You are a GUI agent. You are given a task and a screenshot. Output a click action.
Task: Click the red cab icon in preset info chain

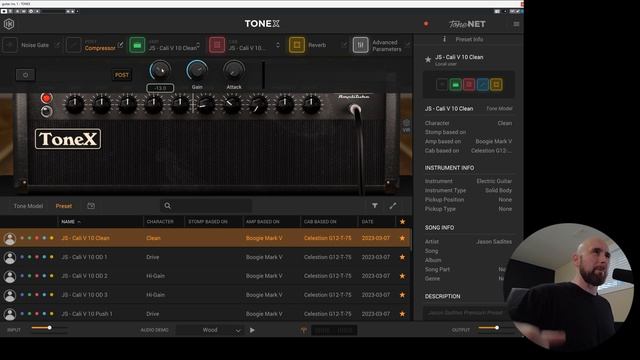coord(469,84)
